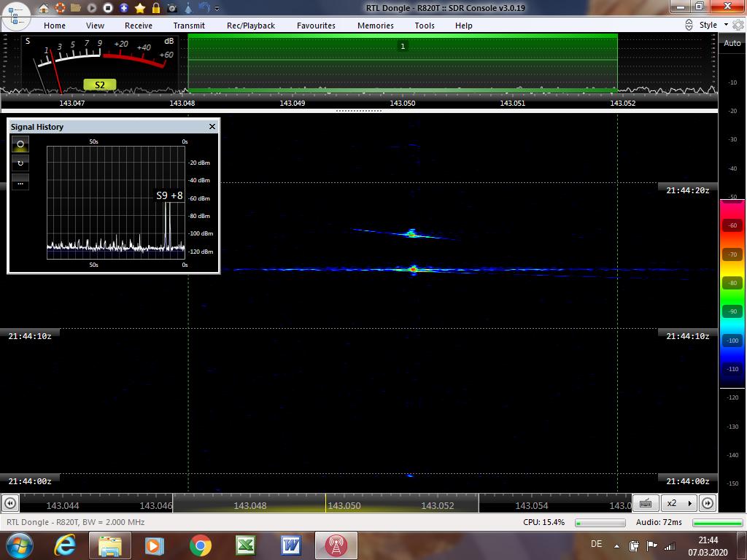The image size is (747, 560).
Task: Open favourites via the star icon
Action: [x=140, y=7]
